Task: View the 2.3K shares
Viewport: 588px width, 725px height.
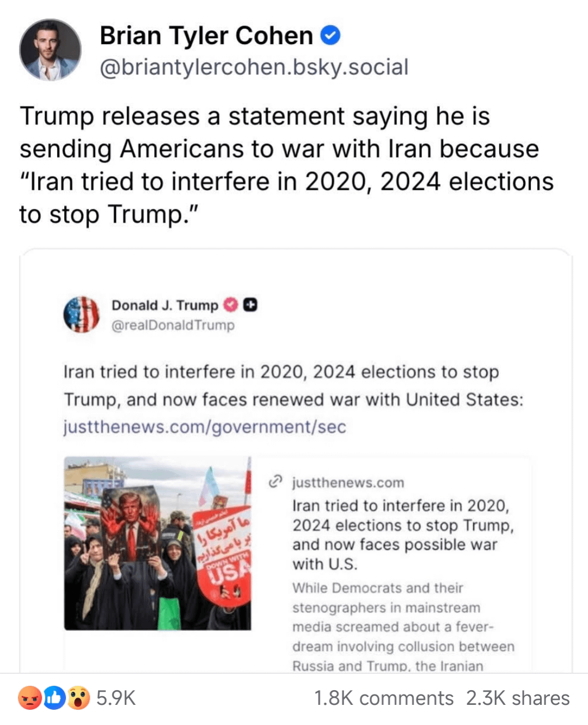Action: click(x=518, y=698)
